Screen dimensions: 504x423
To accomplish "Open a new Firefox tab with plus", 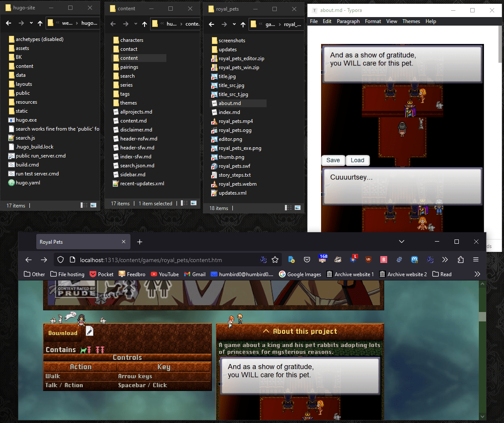I will click(139, 242).
